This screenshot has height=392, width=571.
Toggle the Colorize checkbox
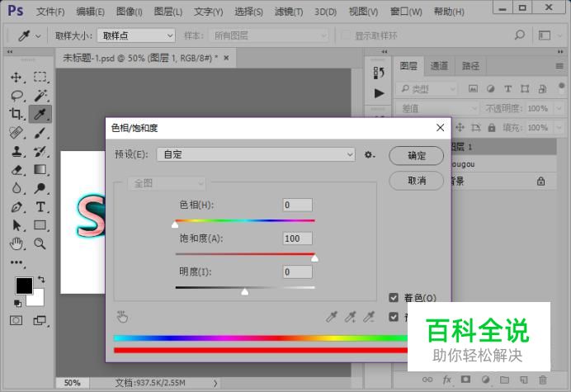click(394, 298)
